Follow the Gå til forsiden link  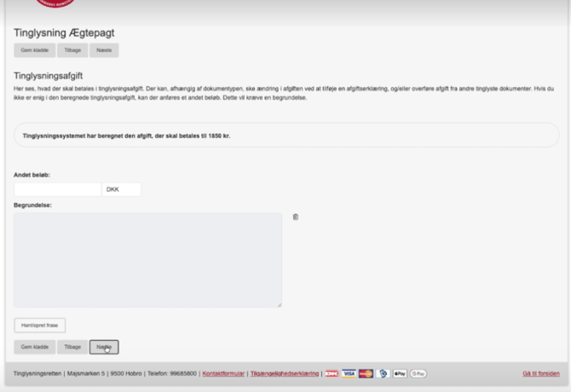coord(540,373)
